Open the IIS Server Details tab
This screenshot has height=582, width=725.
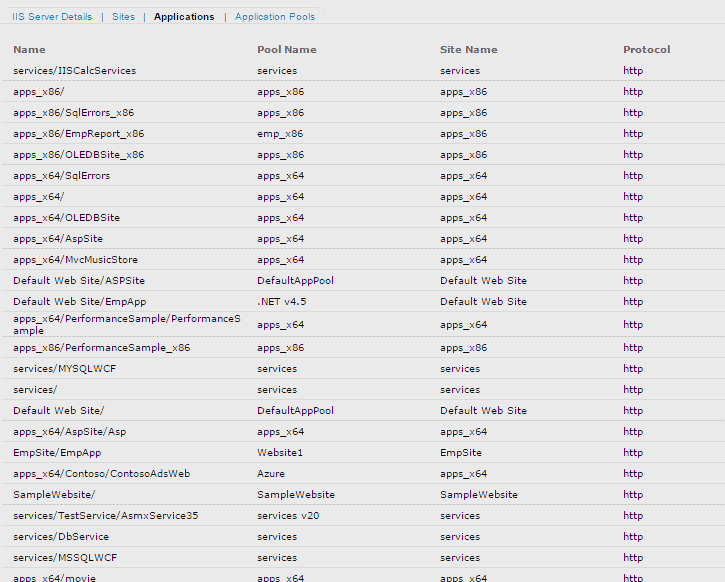tap(52, 17)
